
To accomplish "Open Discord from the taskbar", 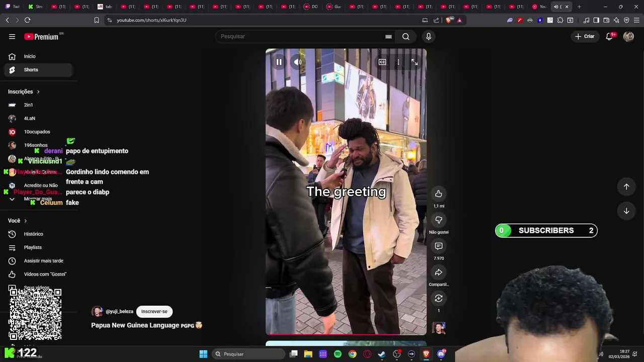I will pos(441,354).
